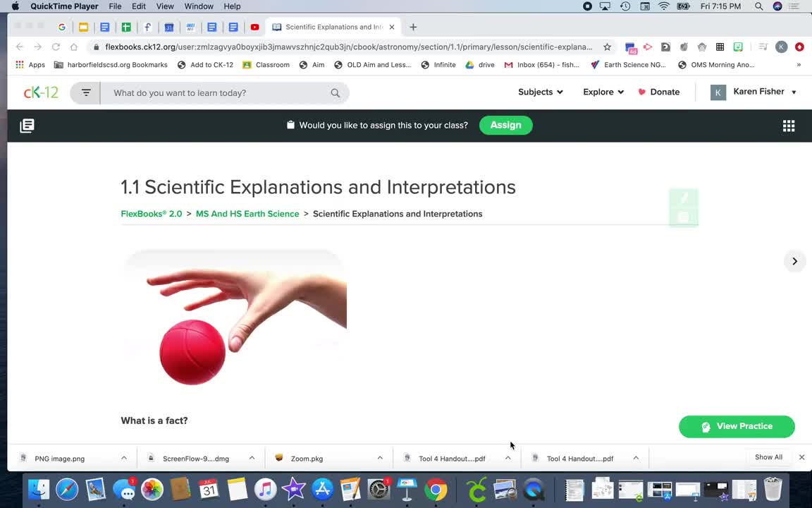
Task: Click the Assign button
Action: pyautogui.click(x=505, y=125)
